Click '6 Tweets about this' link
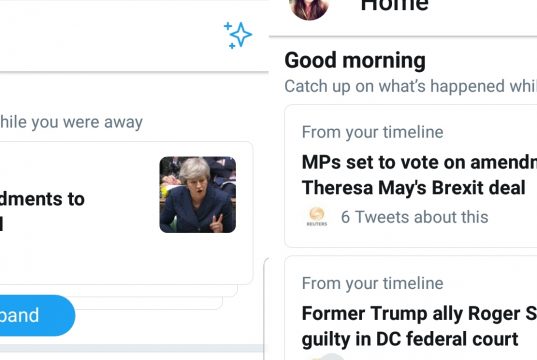 (x=414, y=217)
